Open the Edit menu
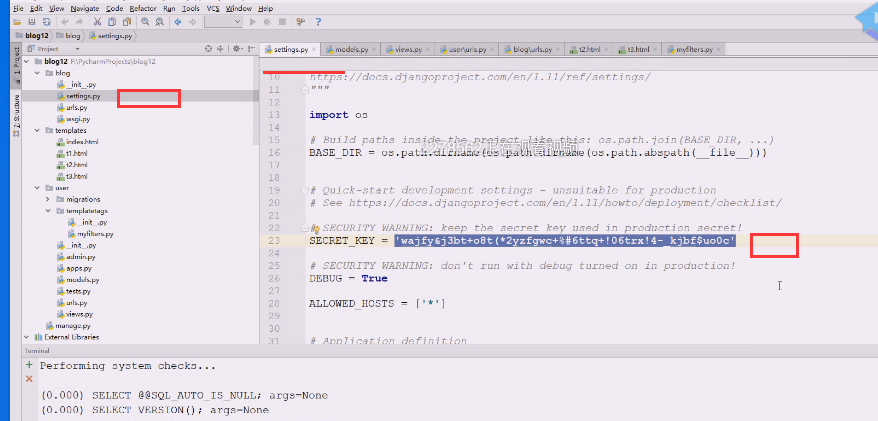Screen dimensions: 878x421 36,8
